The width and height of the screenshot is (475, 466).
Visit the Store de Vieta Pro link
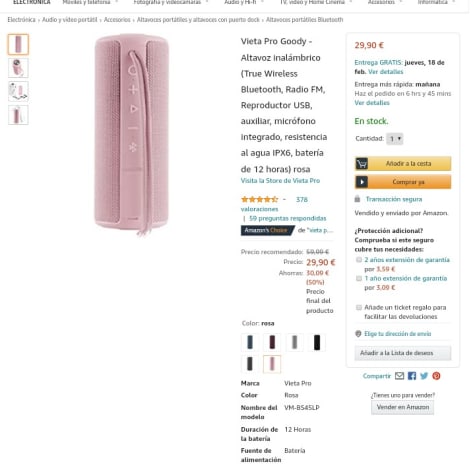(280, 181)
